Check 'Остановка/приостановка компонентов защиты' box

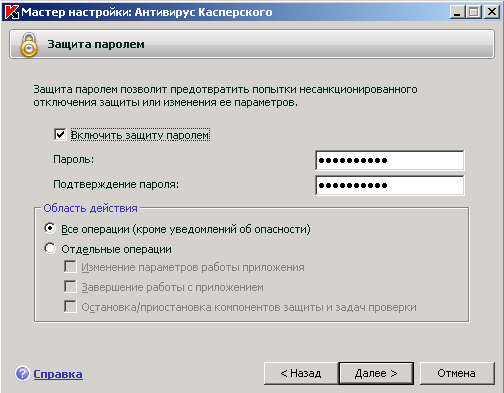pyautogui.click(x=70, y=307)
